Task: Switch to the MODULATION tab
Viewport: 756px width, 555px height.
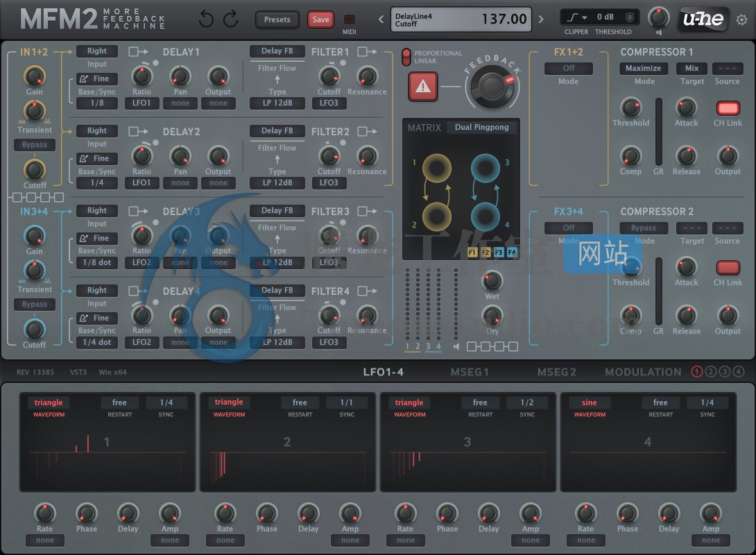Action: click(643, 372)
